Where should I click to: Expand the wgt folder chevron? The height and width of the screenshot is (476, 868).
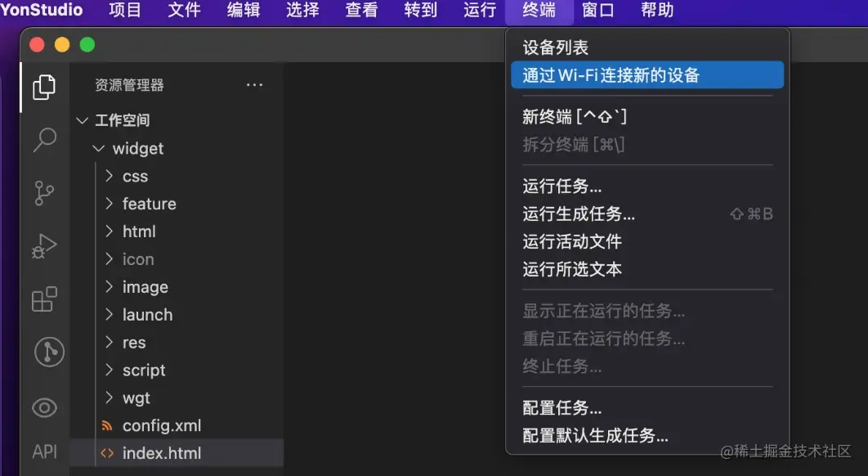(x=109, y=397)
